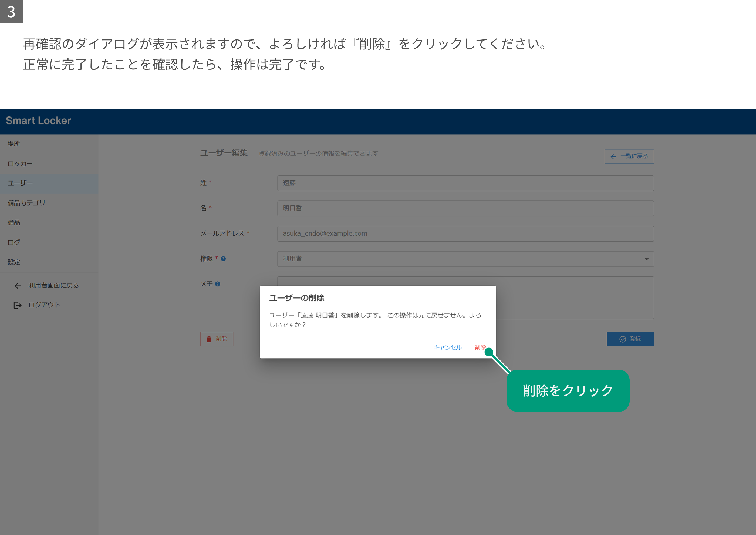Click the help icon next to メモ
The height and width of the screenshot is (535, 756).
point(218,284)
